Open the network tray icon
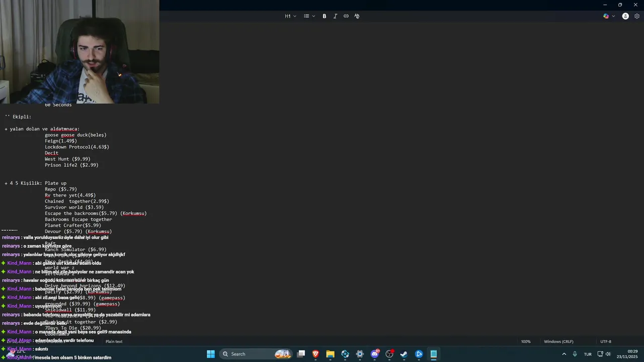This screenshot has height=362, width=644. click(600, 354)
